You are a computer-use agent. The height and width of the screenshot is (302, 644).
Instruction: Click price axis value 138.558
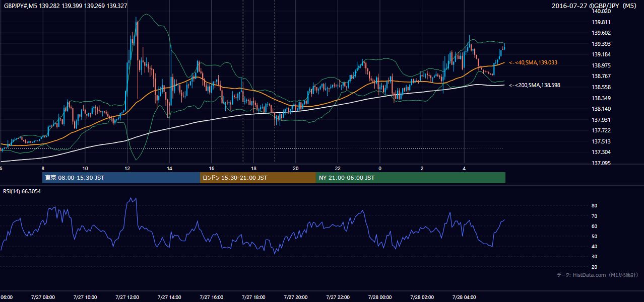(602, 87)
